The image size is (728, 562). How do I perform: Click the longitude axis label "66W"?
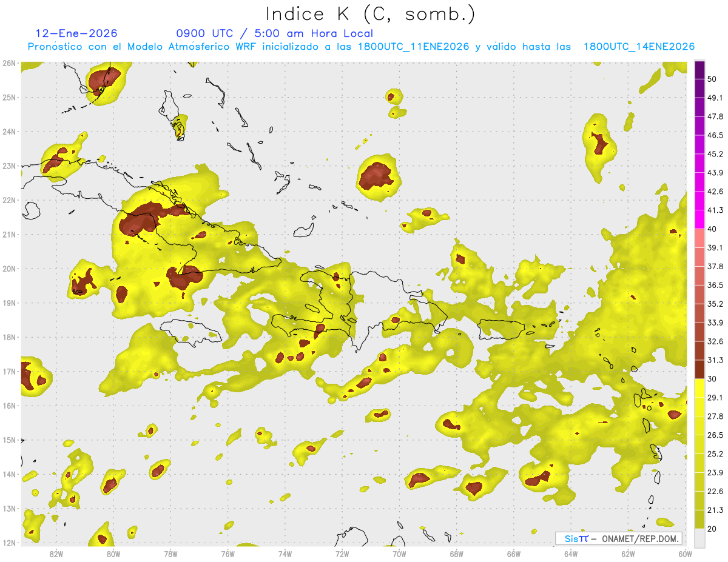[x=514, y=554]
